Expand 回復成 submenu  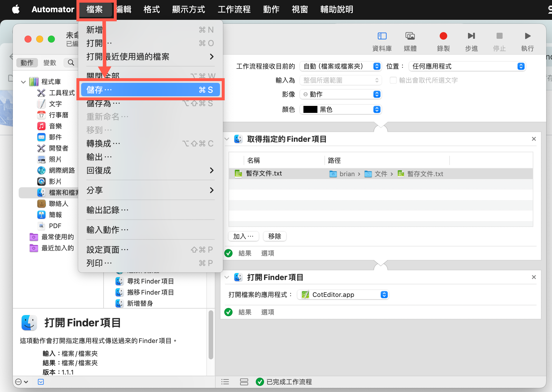point(150,170)
